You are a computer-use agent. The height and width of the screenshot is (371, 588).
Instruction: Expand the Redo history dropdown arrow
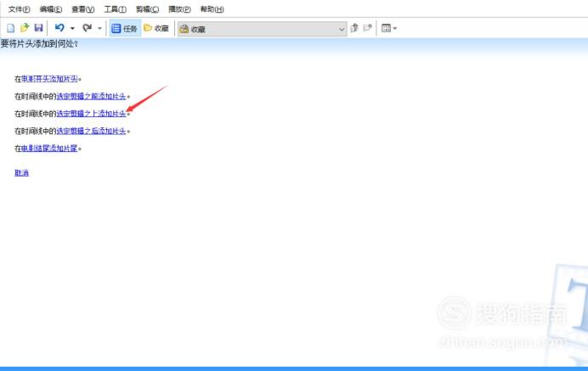coord(99,28)
